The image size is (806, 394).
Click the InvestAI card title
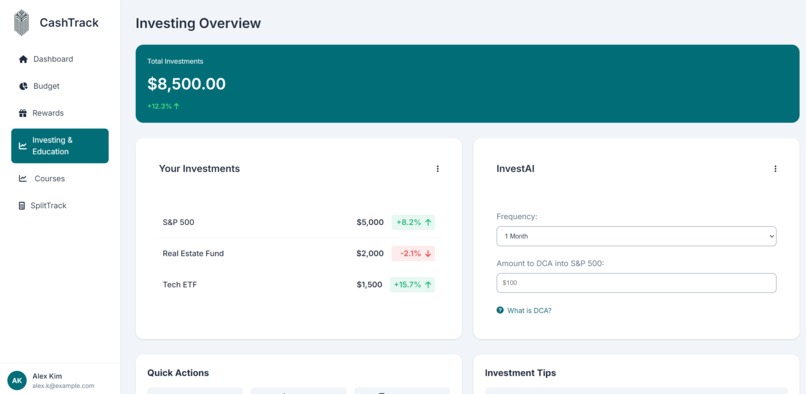[x=516, y=169]
